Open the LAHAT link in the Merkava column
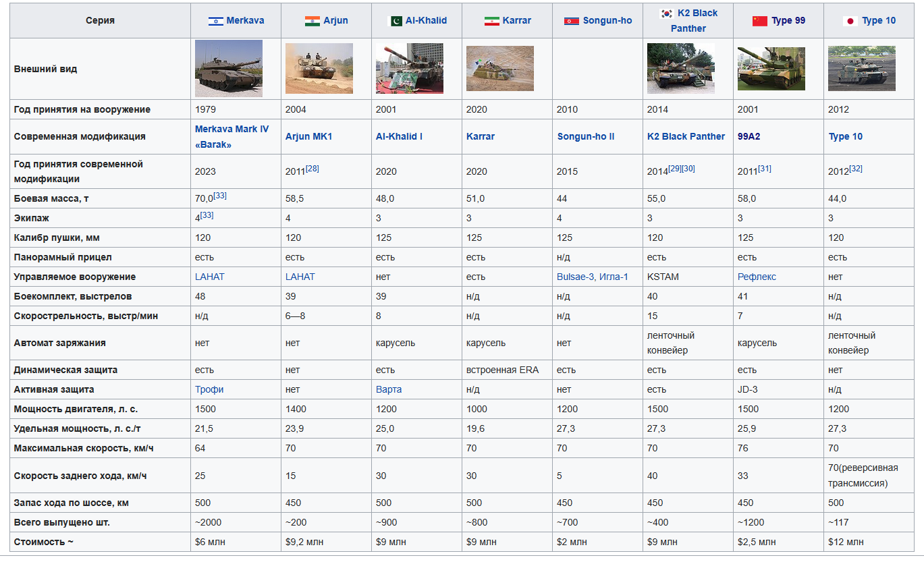924x562 pixels. pos(210,277)
